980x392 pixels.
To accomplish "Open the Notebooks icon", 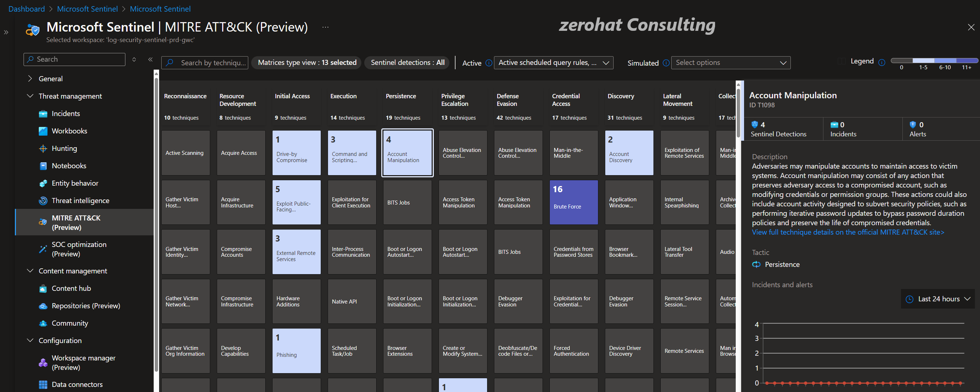I will click(x=43, y=166).
